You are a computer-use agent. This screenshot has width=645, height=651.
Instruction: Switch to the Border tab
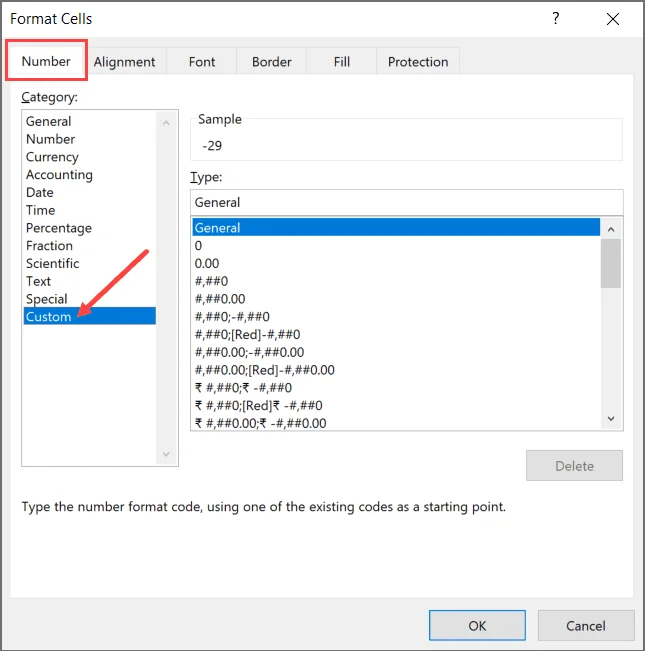(x=271, y=62)
